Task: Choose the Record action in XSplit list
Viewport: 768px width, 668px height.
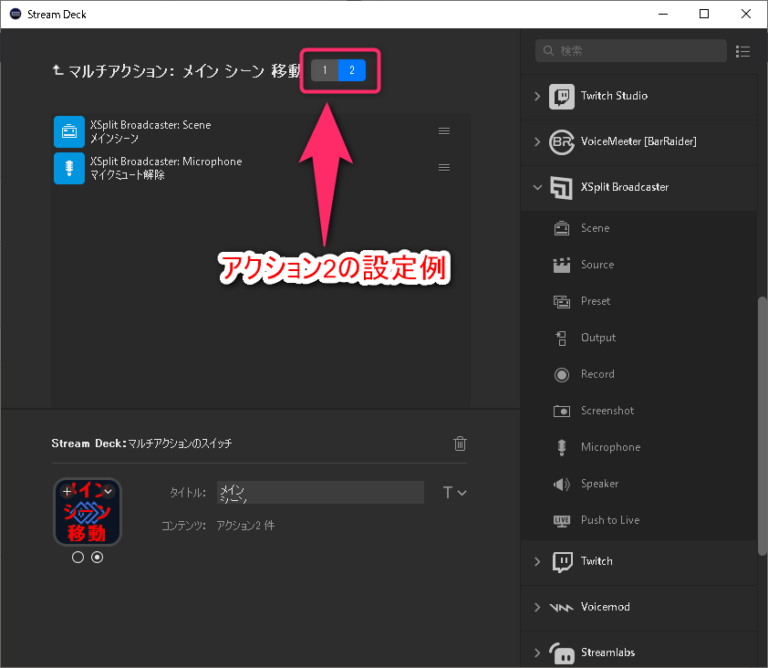Action: 597,374
